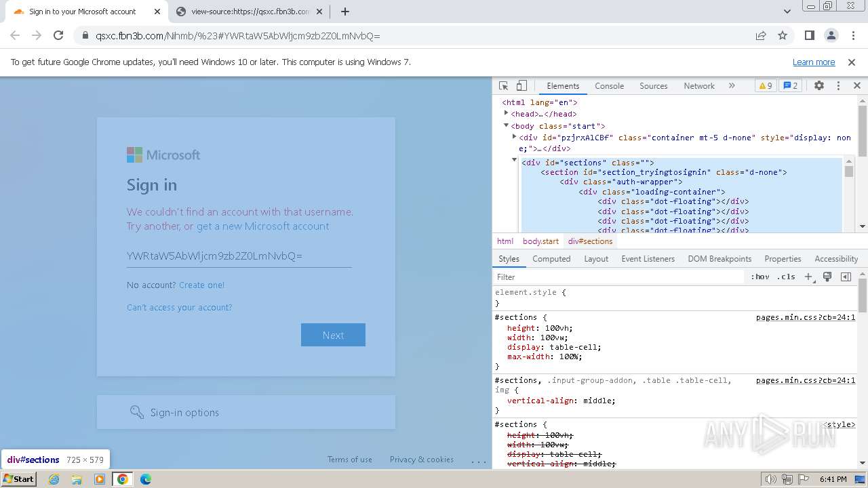The height and width of the screenshot is (488, 868).
Task: Collapse the body class start node
Action: [506, 125]
